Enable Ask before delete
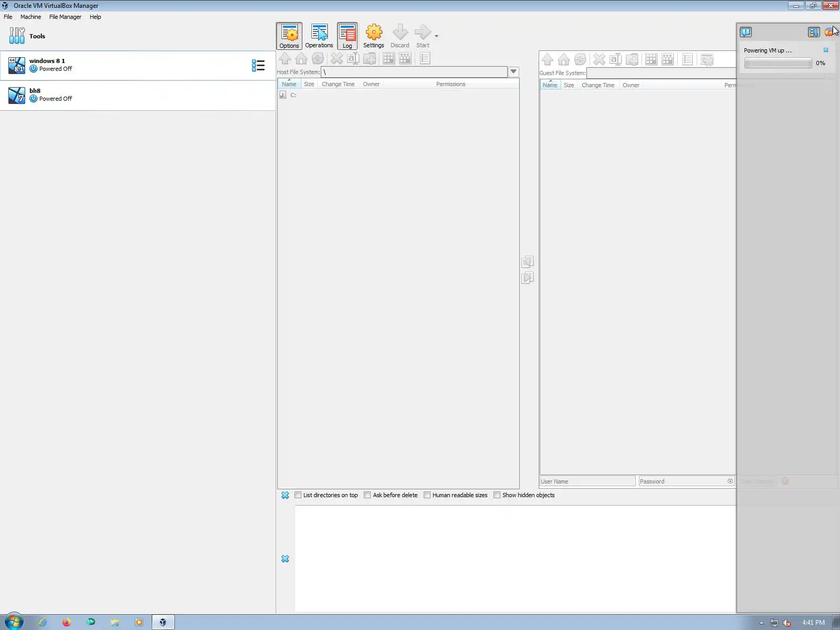This screenshot has height=630, width=840. pyautogui.click(x=391, y=495)
